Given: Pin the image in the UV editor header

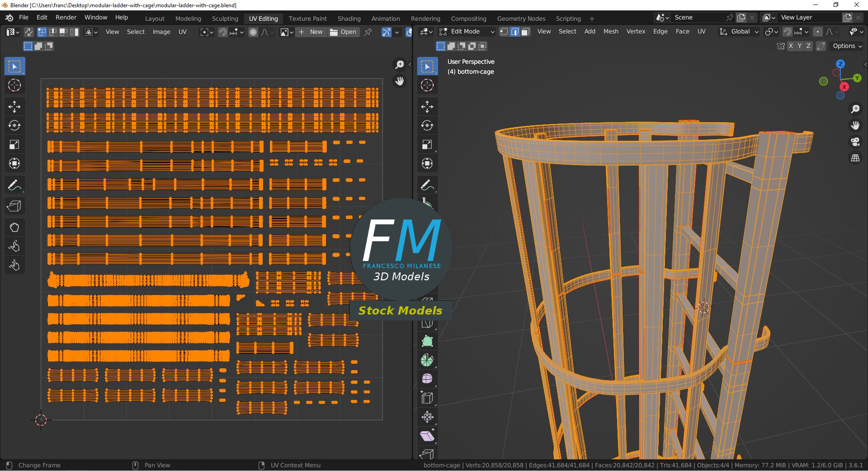Looking at the screenshot, I should [368, 32].
